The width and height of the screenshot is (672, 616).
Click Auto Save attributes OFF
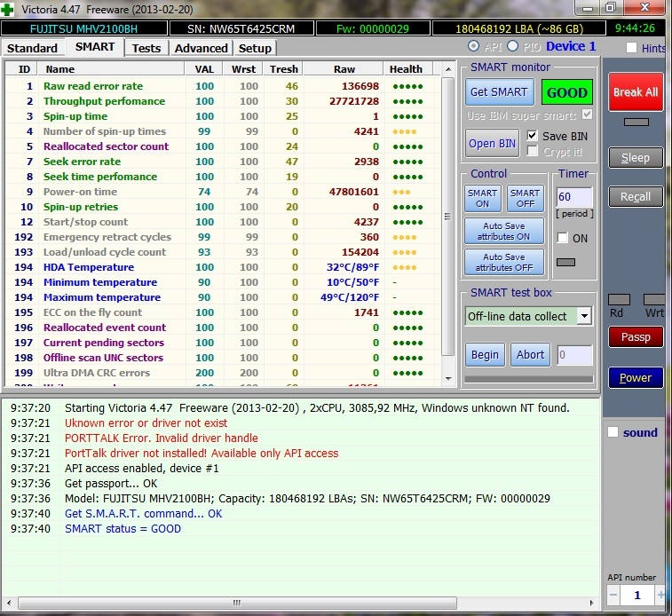click(504, 262)
